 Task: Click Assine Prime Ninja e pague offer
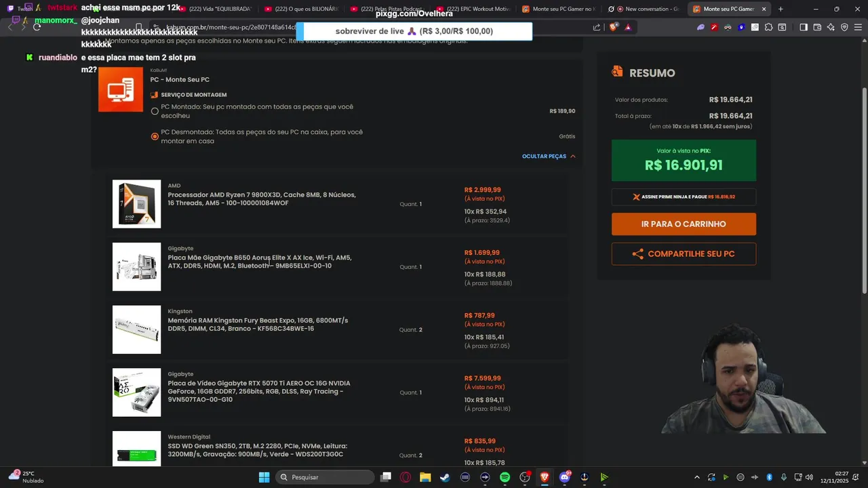coord(684,197)
